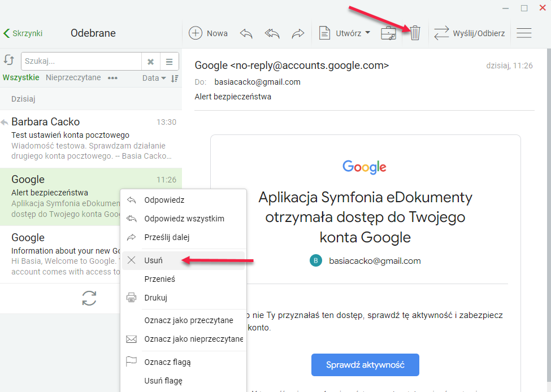Focus the Szukaj search field
The height and width of the screenshot is (392, 551).
tap(81, 62)
